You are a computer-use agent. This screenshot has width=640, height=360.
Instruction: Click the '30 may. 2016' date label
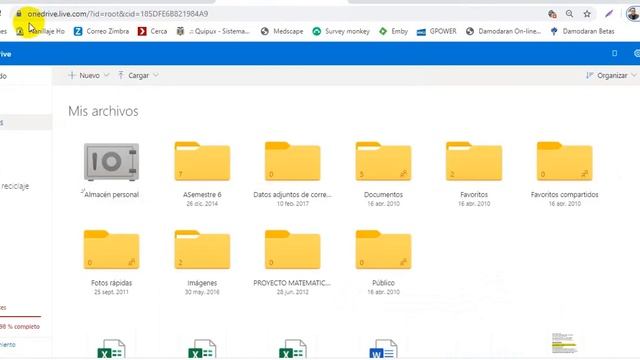pos(202,292)
